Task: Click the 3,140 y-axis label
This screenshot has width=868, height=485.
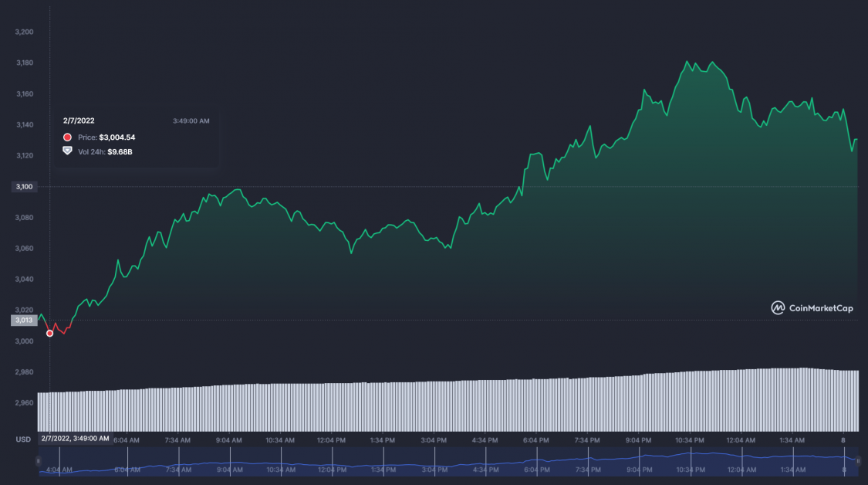Action: click(25, 124)
